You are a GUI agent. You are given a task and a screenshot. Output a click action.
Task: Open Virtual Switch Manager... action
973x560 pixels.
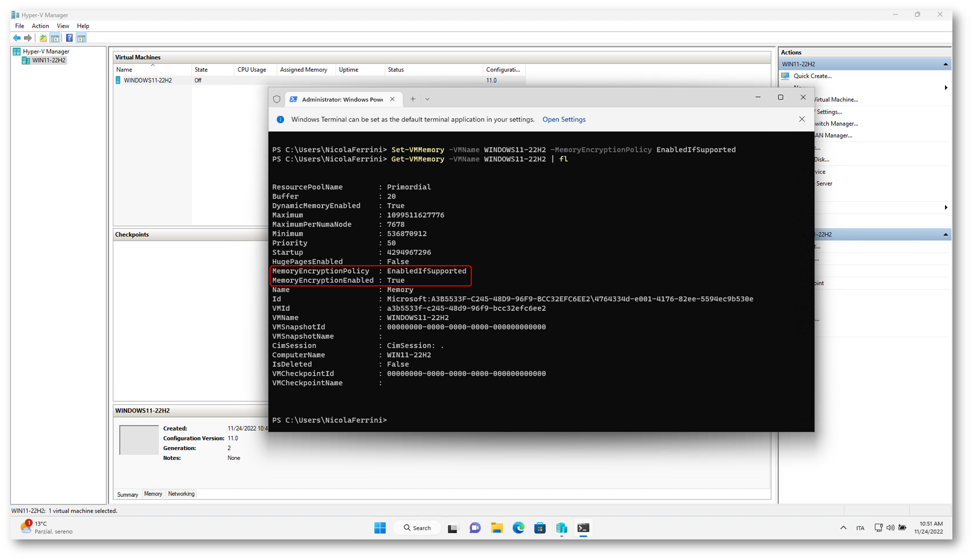[836, 124]
